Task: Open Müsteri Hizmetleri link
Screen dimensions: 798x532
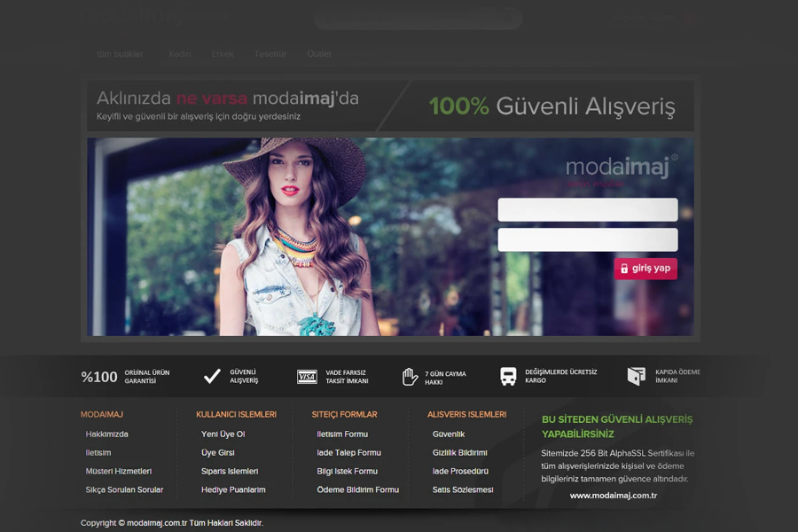Action: tap(119, 472)
